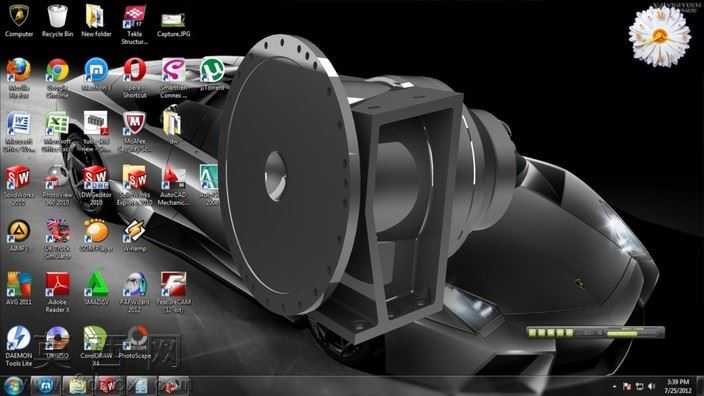Open the Recycle Bin
This screenshot has height=396, width=704.
(57, 21)
